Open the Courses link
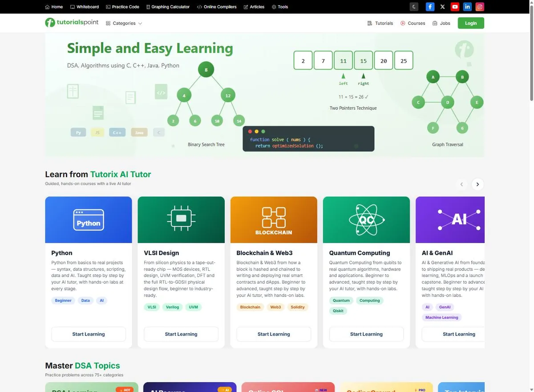 [x=413, y=23]
